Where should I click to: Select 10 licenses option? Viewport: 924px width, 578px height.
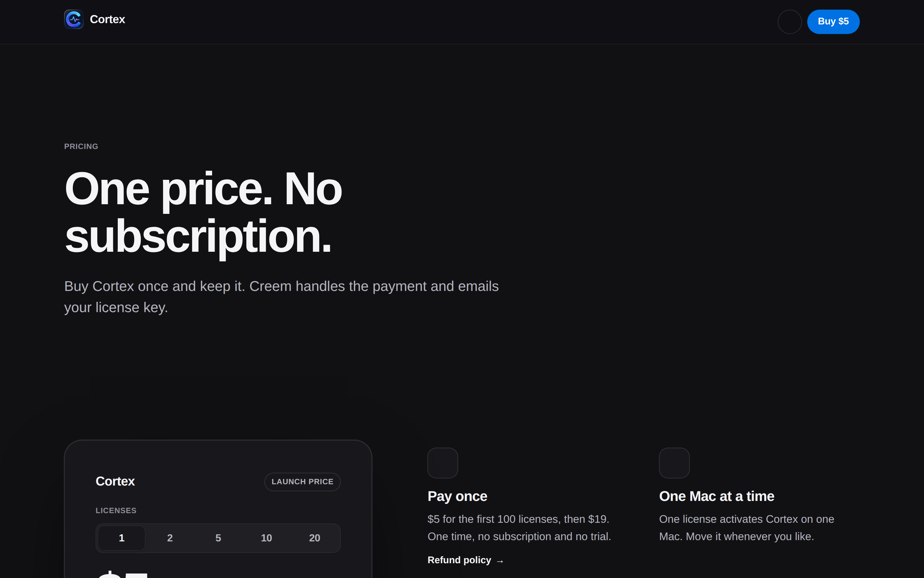click(266, 538)
